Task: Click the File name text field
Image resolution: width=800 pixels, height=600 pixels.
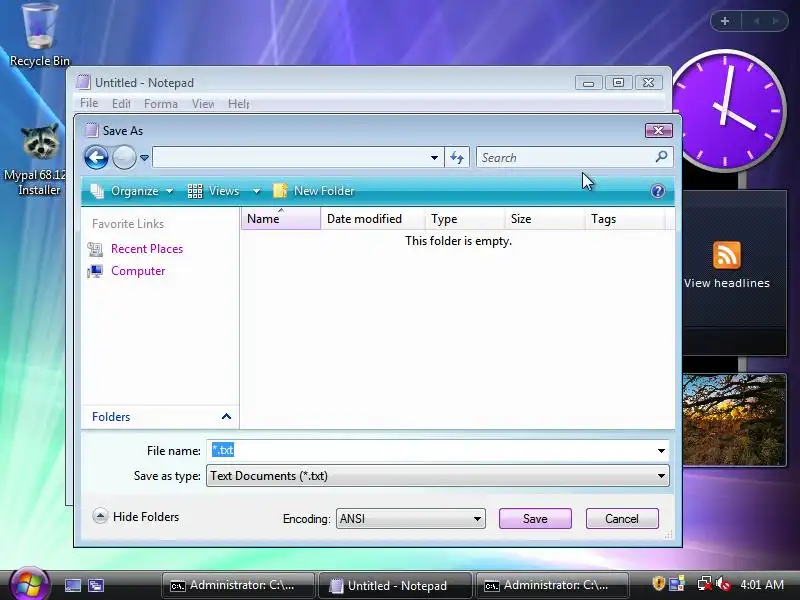Action: pyautogui.click(x=432, y=451)
